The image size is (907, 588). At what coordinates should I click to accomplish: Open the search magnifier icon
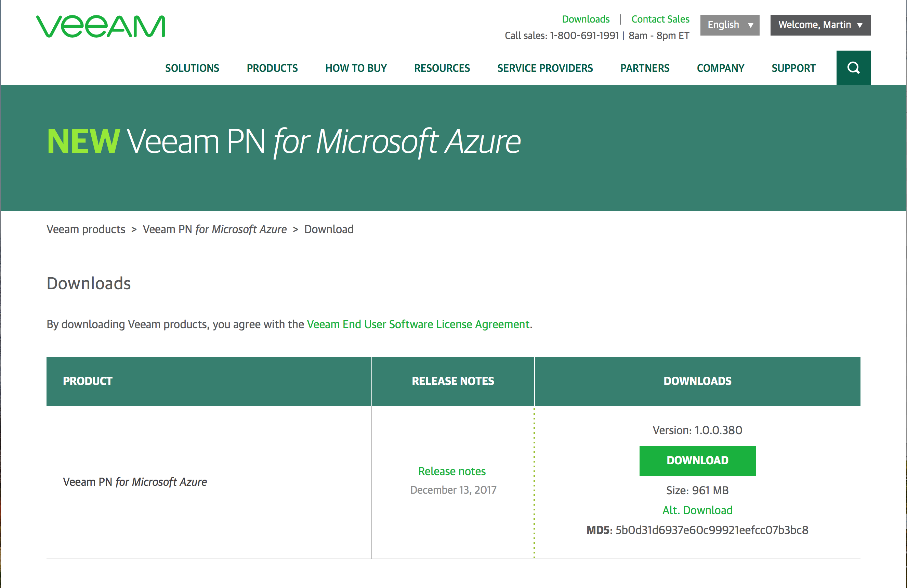click(x=853, y=68)
